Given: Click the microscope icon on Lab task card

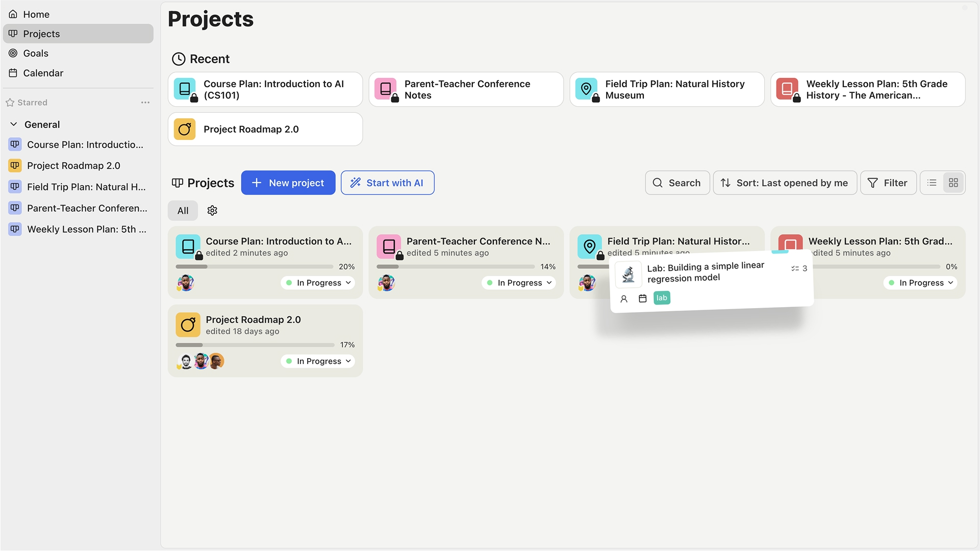Looking at the screenshot, I should (629, 275).
